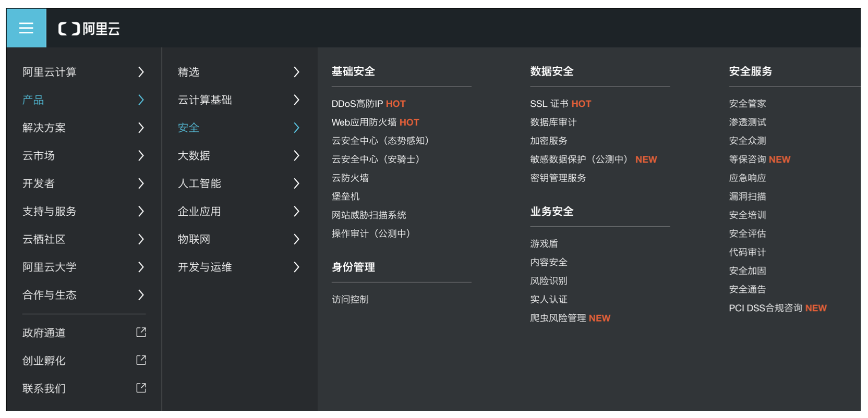This screenshot has height=418, width=868.
Task: Open the 实人认证 link
Action: click(548, 299)
